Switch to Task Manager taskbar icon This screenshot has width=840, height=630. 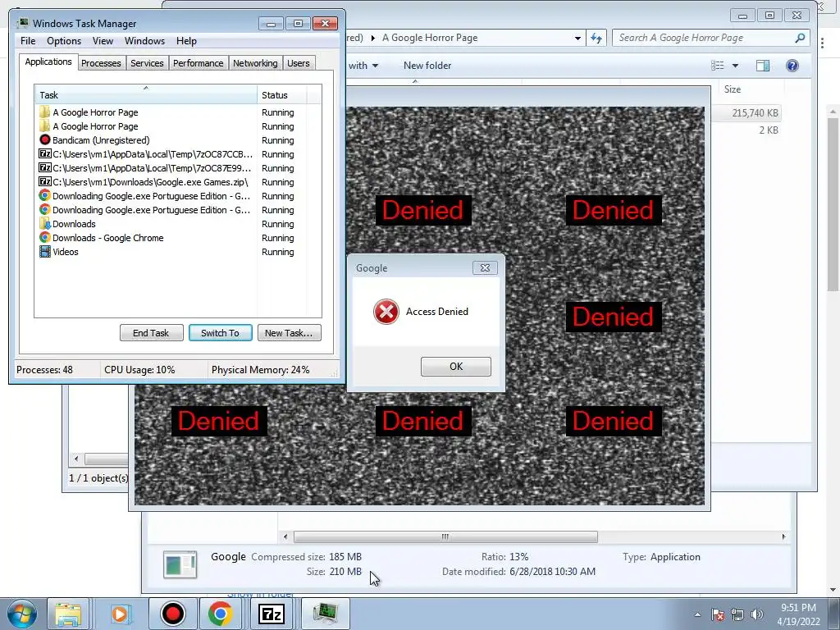pos(325,614)
